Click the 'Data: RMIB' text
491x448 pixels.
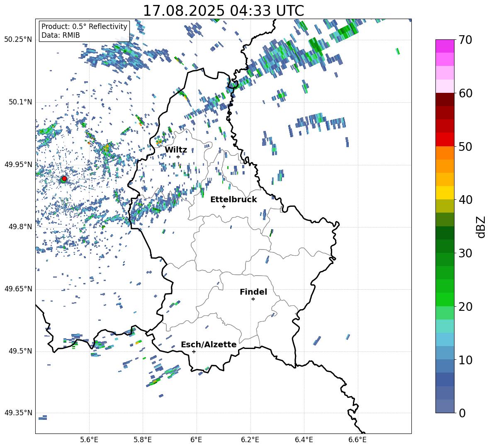61,35
